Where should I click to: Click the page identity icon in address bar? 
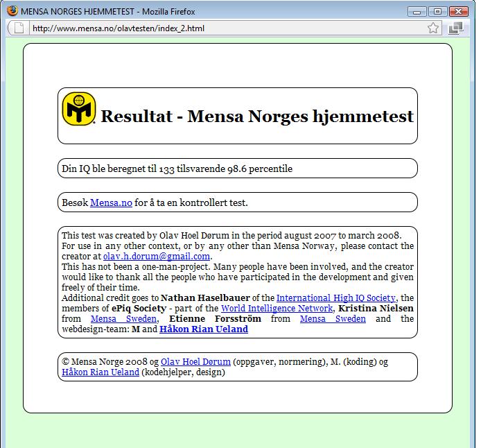coord(19,28)
